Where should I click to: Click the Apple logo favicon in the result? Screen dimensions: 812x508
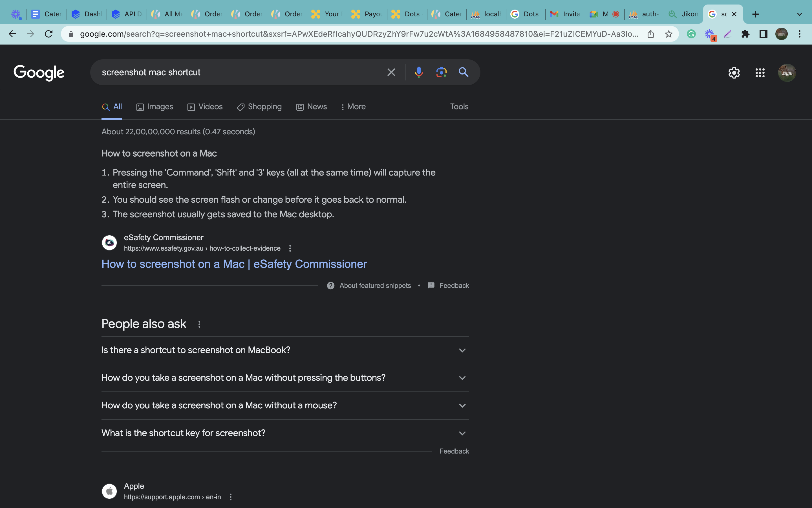pyautogui.click(x=109, y=491)
